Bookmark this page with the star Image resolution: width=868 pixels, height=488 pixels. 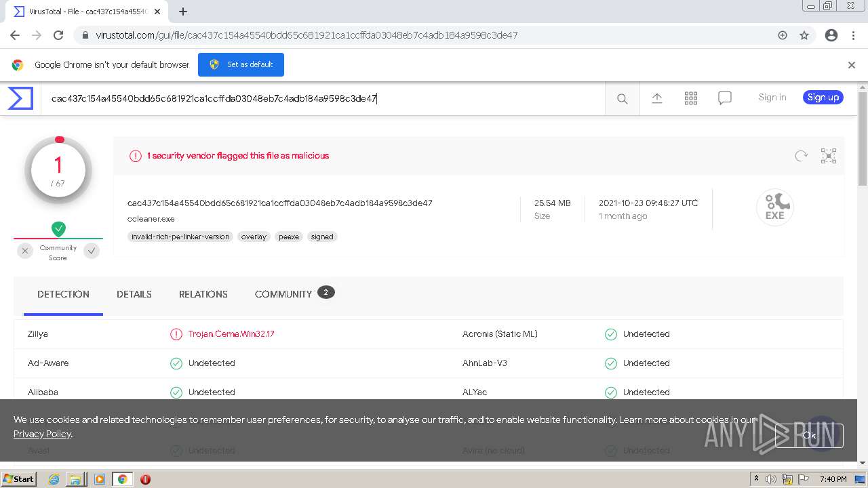tap(804, 35)
